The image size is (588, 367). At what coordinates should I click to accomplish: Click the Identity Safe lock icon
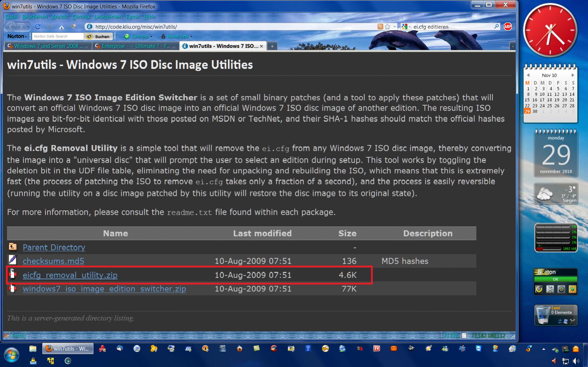tap(163, 36)
